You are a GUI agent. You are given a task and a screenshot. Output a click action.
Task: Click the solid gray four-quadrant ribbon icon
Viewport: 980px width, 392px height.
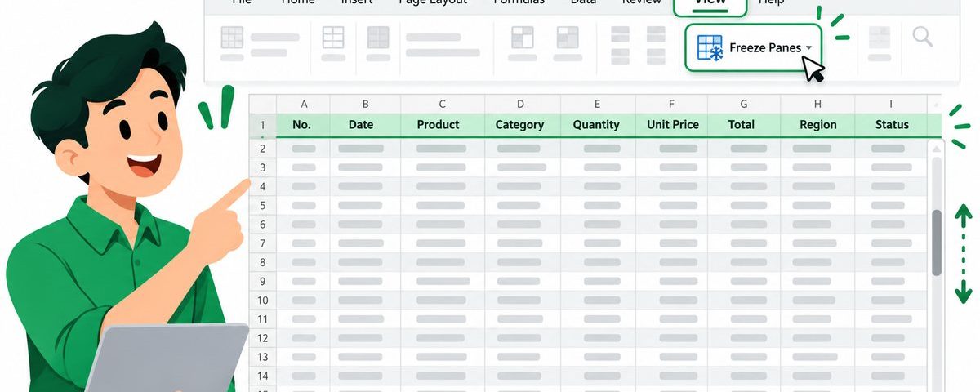[x=378, y=38]
